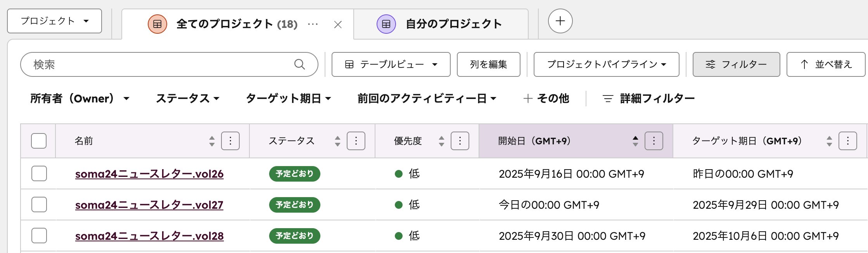This screenshot has height=253, width=868.
Task: Open the テーブルビュー view dropdown
Action: pyautogui.click(x=391, y=64)
